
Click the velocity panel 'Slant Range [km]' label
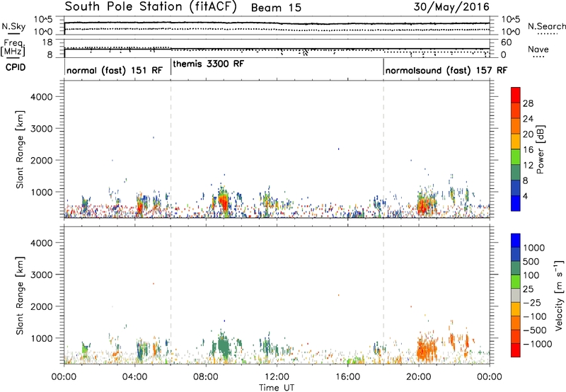click(x=20, y=296)
